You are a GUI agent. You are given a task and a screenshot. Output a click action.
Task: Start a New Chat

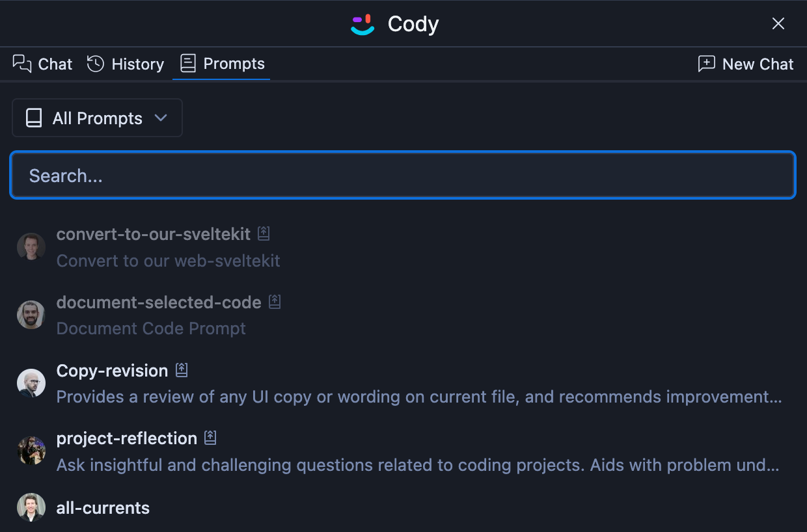746,64
